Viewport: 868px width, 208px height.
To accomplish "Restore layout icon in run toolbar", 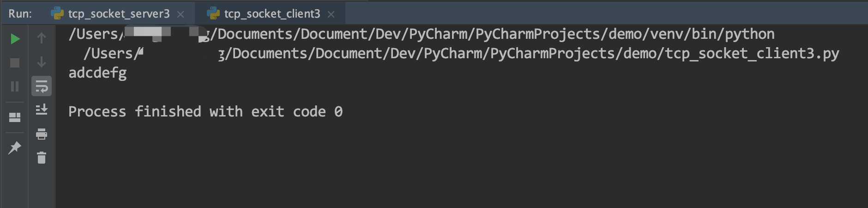I will (x=15, y=117).
